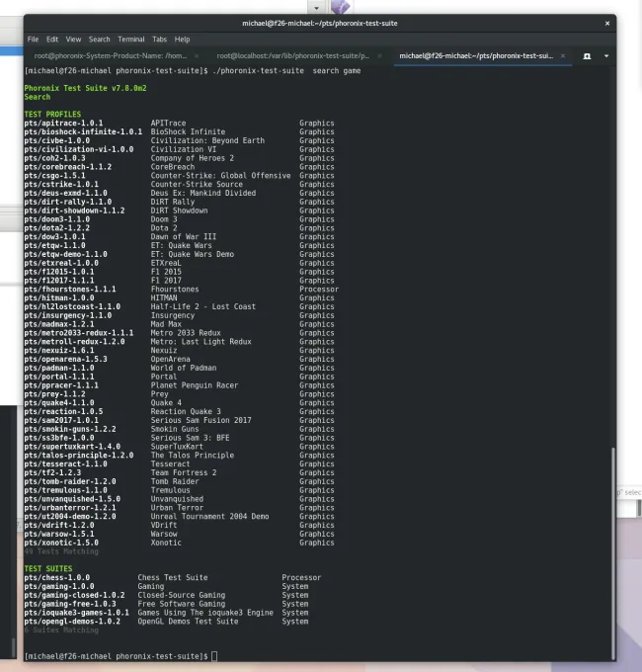Click the shell prompt cursor at bottom
The height and width of the screenshot is (672, 642).
point(214,656)
